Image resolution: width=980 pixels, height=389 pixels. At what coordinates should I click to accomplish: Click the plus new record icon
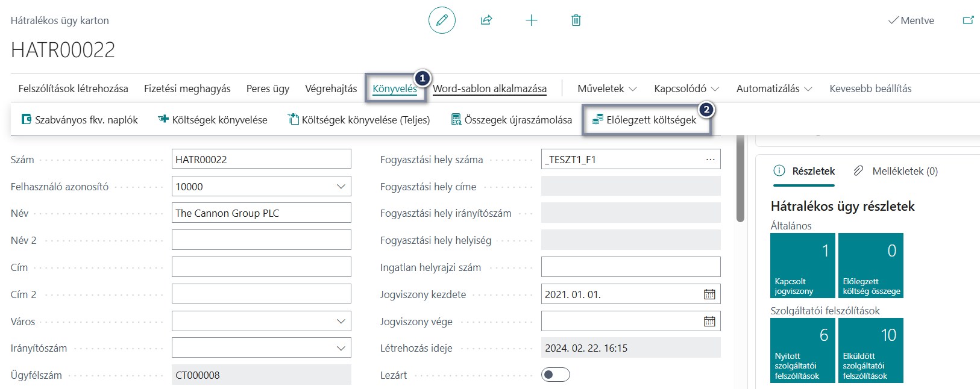(531, 20)
